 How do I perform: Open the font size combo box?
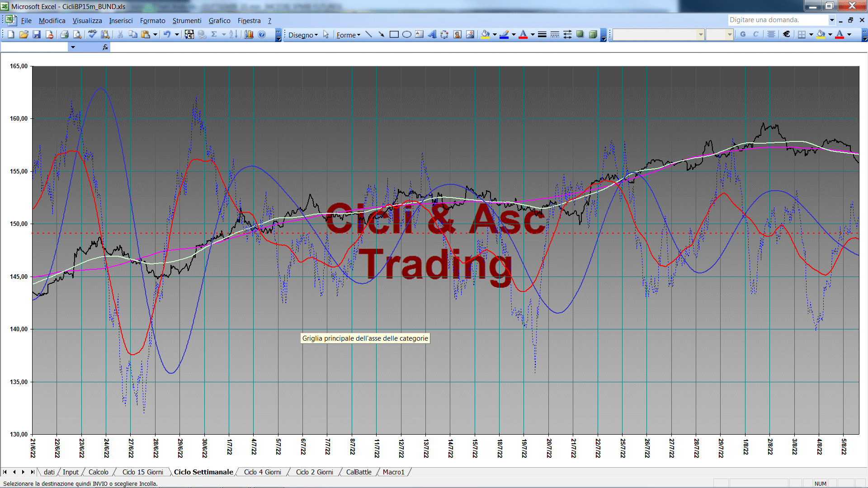[720, 34]
